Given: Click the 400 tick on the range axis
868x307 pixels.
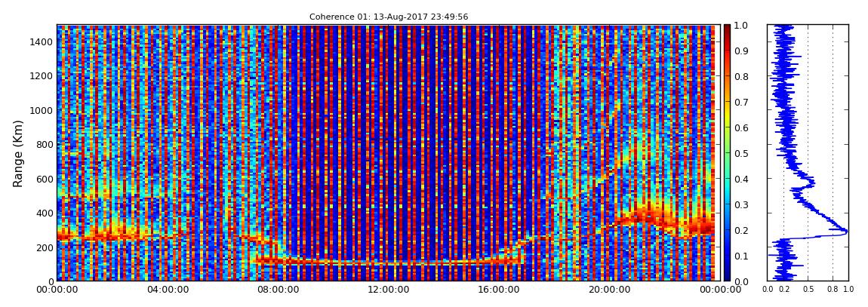Looking at the screenshot, I should 43,213.
